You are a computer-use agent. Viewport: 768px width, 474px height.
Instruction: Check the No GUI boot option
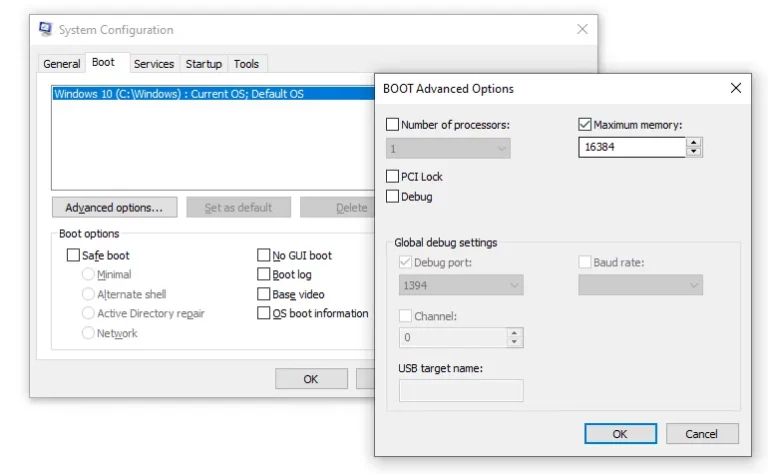(x=264, y=255)
